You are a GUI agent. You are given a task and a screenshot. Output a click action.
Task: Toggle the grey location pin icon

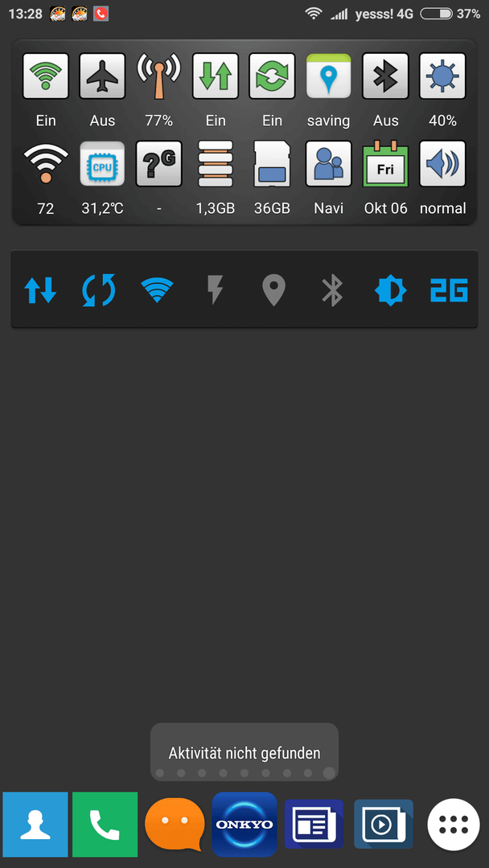[x=273, y=290]
